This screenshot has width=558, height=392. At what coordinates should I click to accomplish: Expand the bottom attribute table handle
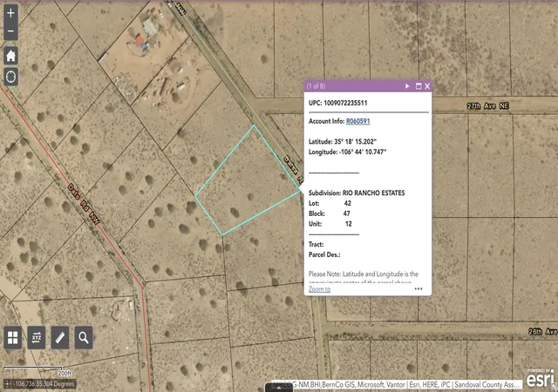click(x=279, y=388)
